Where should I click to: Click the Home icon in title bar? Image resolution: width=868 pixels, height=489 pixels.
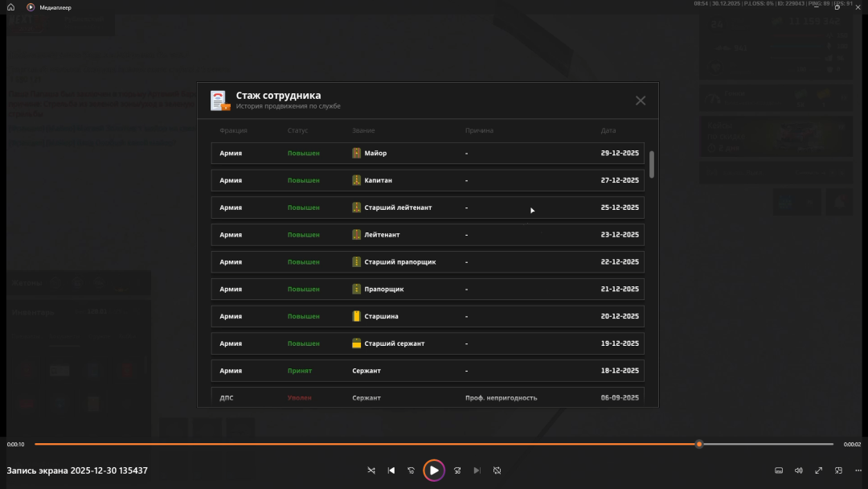pos(11,7)
